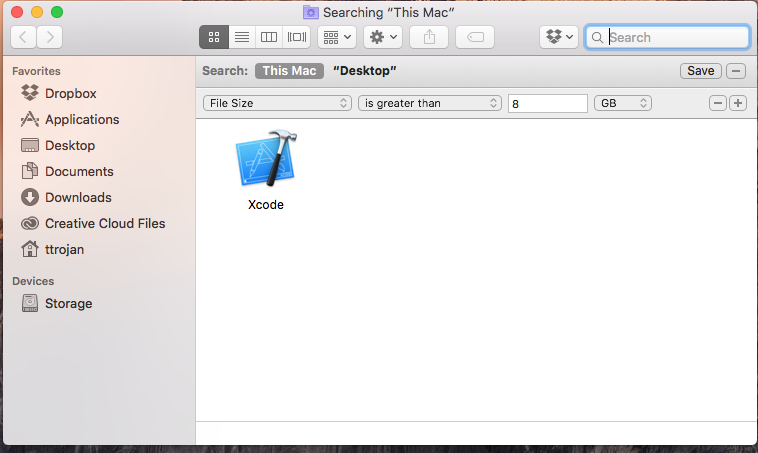Switch to icon view
758x453 pixels.
(x=214, y=37)
